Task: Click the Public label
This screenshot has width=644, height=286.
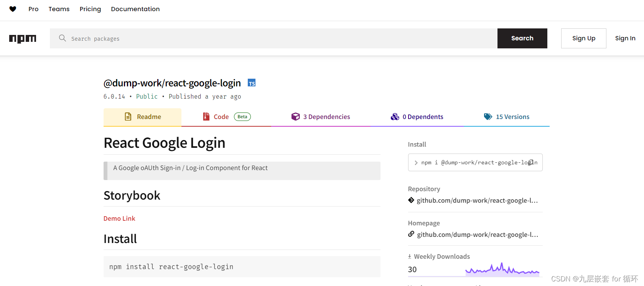Action: [x=147, y=96]
